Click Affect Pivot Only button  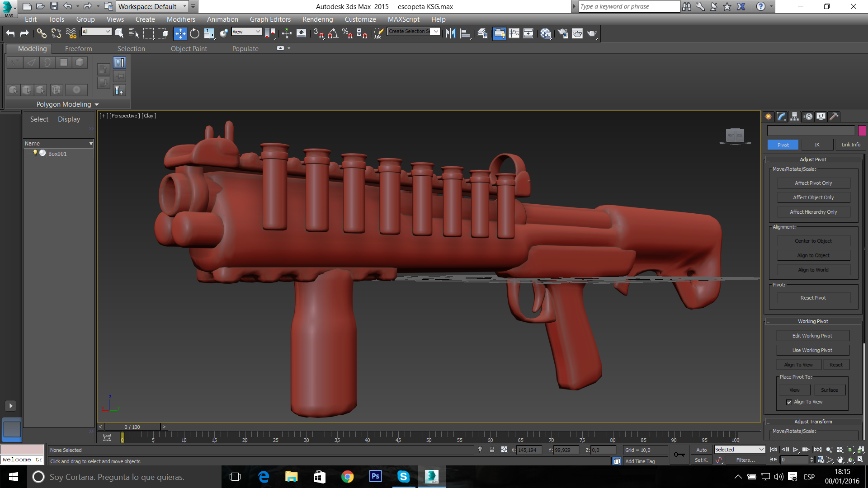(813, 183)
